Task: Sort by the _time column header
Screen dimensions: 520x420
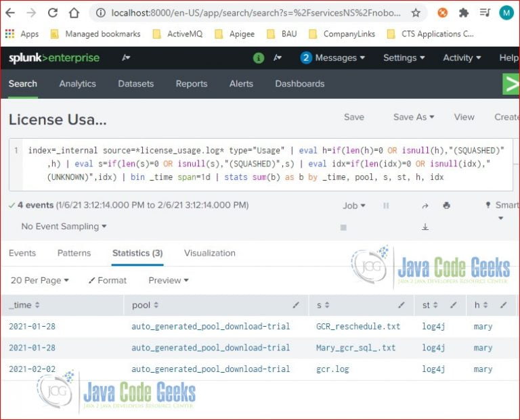Action: 24,305
